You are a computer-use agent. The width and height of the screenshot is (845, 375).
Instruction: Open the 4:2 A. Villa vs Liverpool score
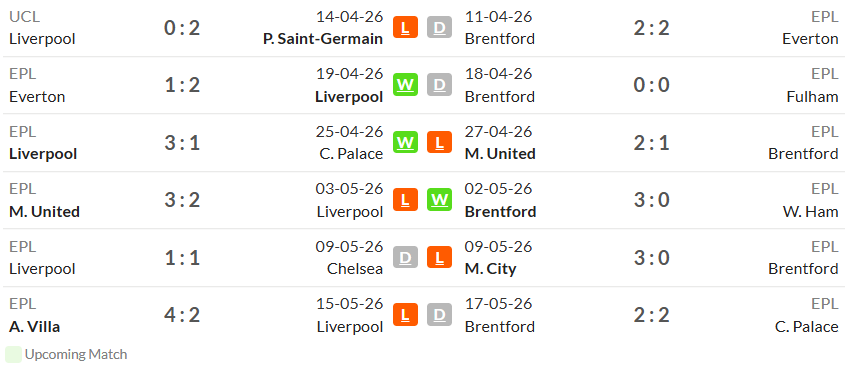pyautogui.click(x=182, y=315)
